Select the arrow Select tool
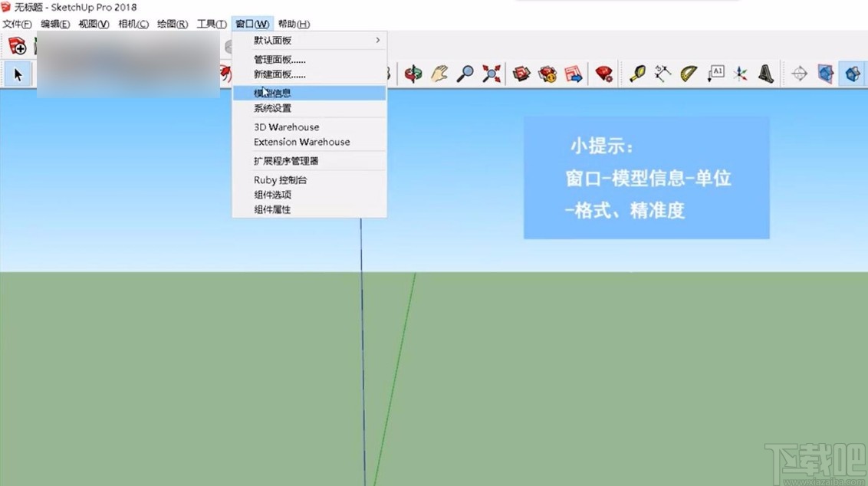Image resolution: width=868 pixels, height=486 pixels. point(17,74)
